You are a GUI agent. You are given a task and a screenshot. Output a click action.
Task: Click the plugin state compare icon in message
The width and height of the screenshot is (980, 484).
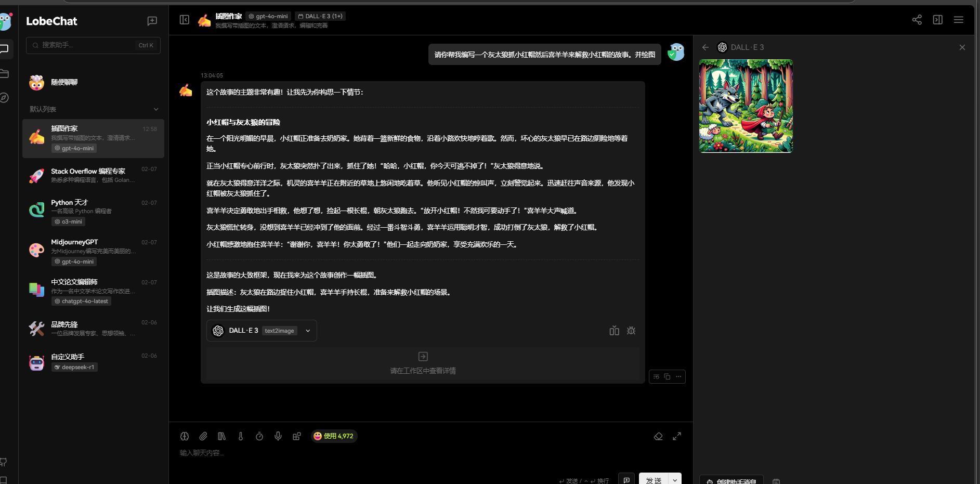click(614, 331)
